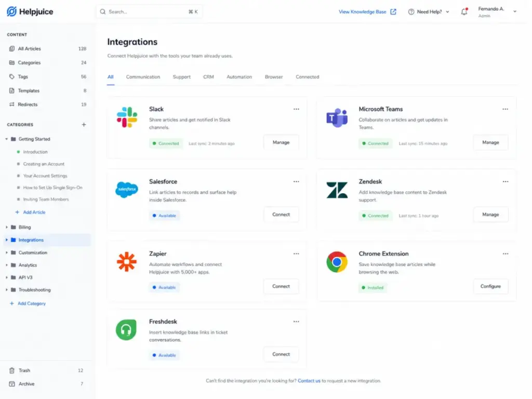Open the Inviting Team Members article

click(46, 199)
